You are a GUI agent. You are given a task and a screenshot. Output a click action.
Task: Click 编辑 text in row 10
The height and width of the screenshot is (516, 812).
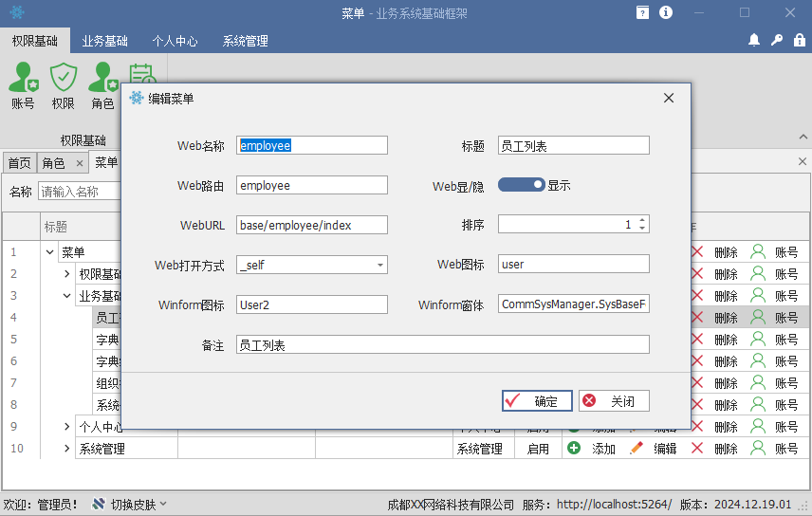(665, 449)
